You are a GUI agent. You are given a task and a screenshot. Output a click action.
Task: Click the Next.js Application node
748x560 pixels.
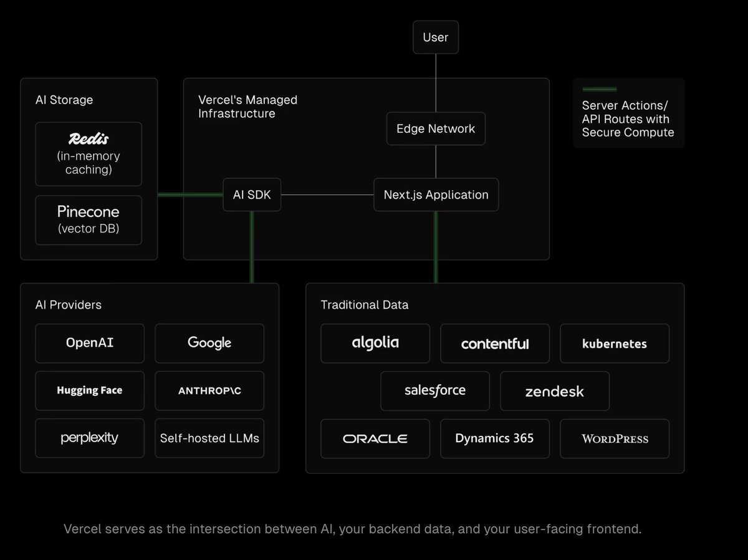click(436, 195)
